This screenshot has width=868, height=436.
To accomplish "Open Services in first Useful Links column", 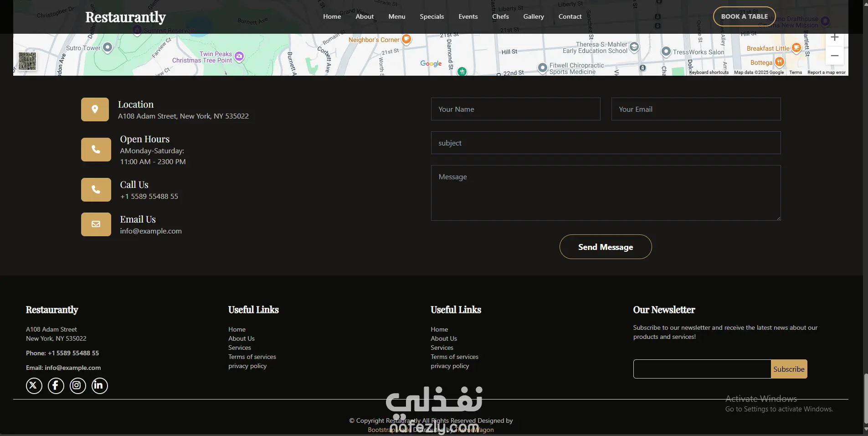I will pos(239,348).
